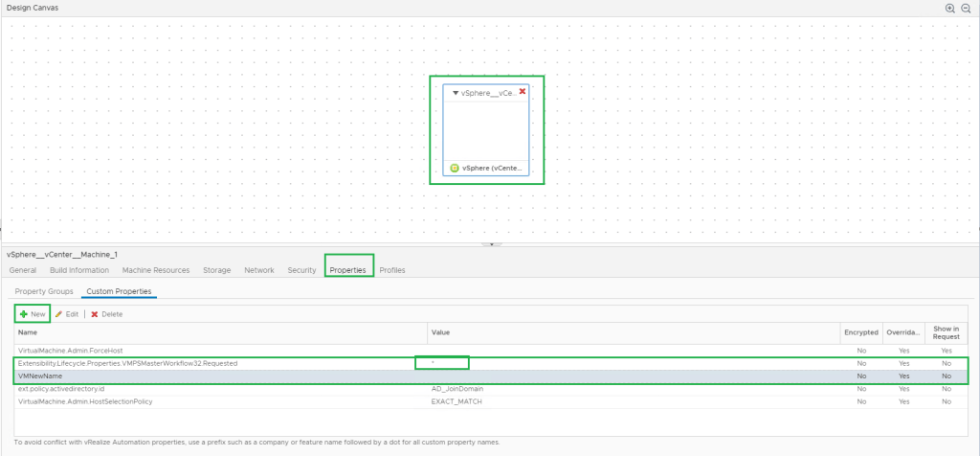Click the Edit pencil icon
This screenshot has width=980, height=456.
pos(58,314)
